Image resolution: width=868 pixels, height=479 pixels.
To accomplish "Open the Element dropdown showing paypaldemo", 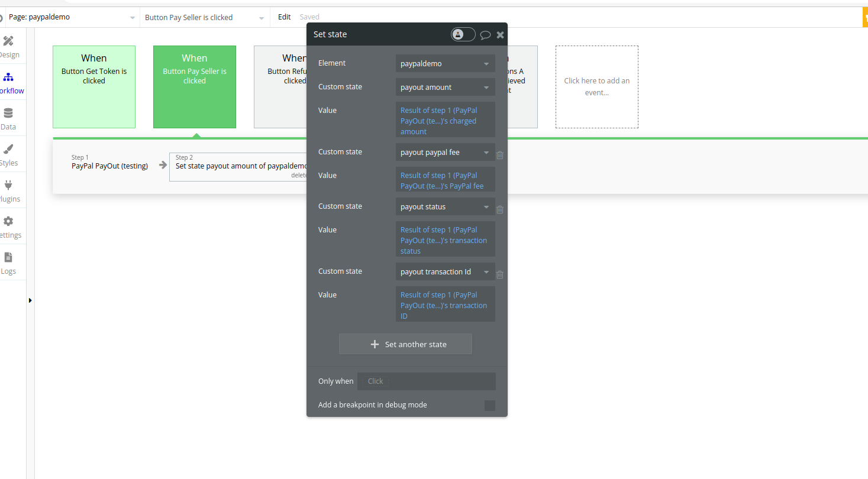I will (x=446, y=63).
